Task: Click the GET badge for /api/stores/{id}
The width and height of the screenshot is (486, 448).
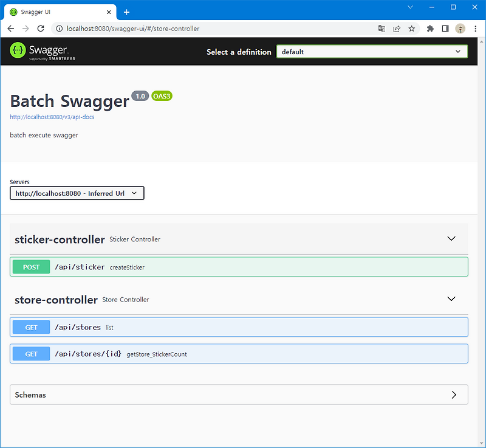Action: pyautogui.click(x=31, y=353)
